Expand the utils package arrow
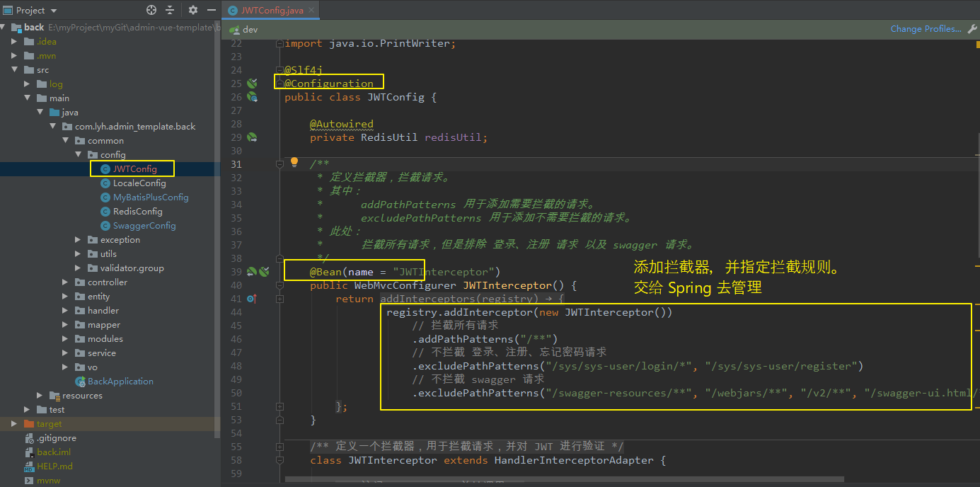The width and height of the screenshot is (980, 487). point(78,254)
